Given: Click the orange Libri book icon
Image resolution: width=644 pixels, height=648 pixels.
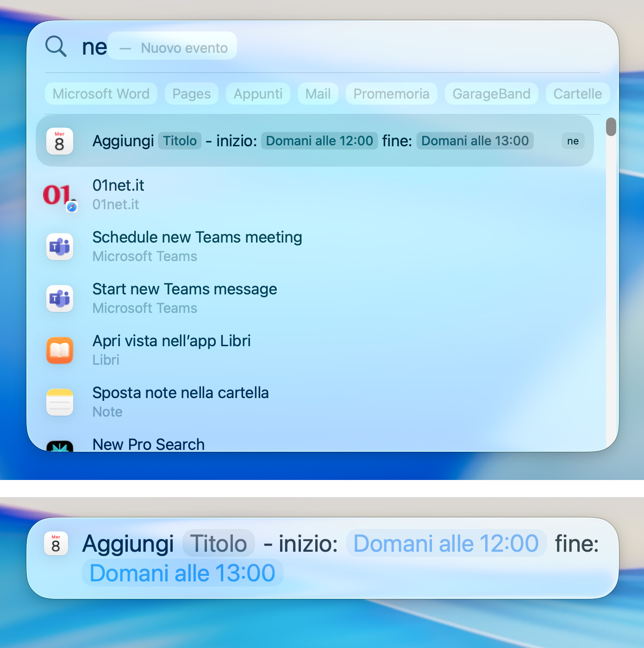Looking at the screenshot, I should coord(60,350).
